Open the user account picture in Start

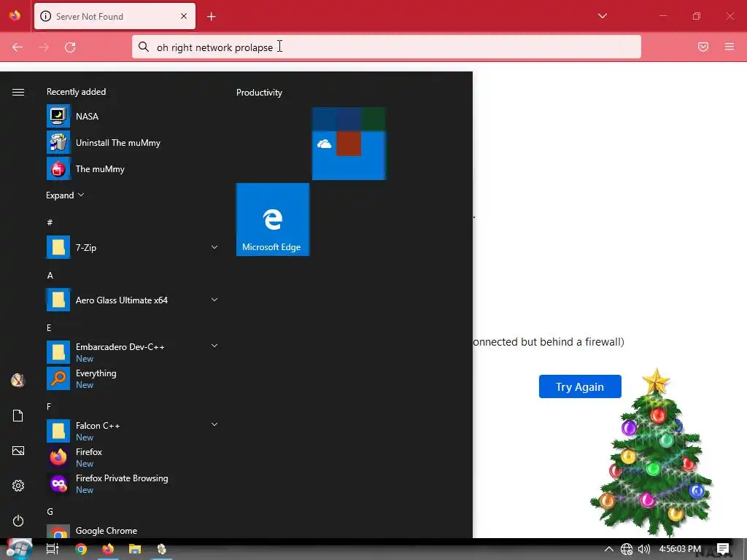18,380
